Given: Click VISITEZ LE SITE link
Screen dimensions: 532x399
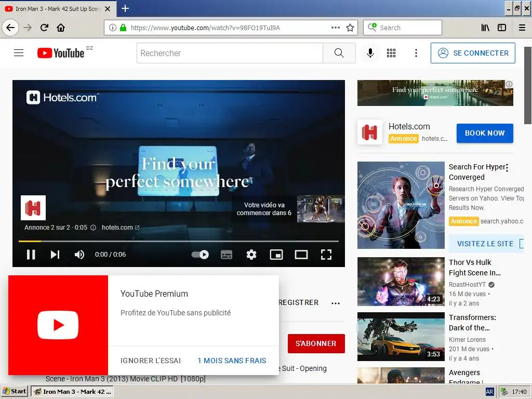Looking at the screenshot, I should point(486,244).
